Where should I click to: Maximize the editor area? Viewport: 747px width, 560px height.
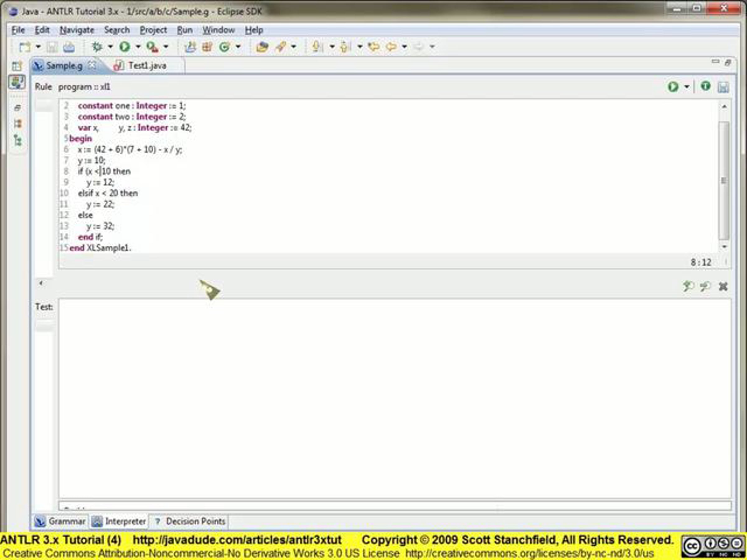[x=728, y=62]
